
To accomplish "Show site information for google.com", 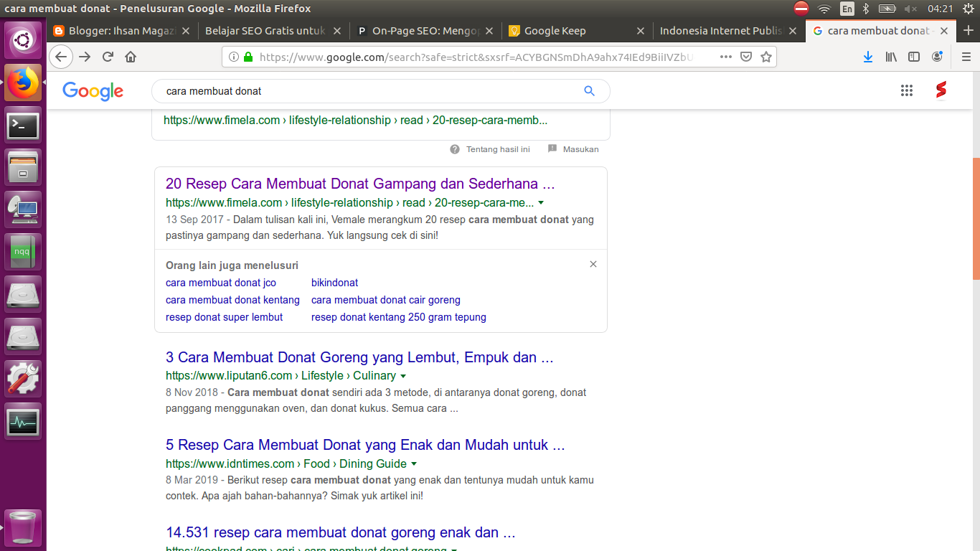I will (234, 57).
